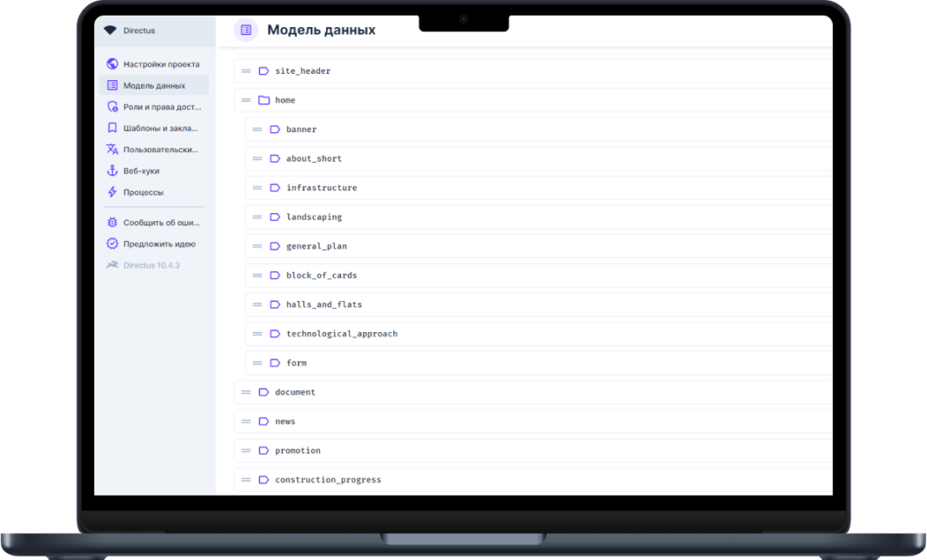The height and width of the screenshot is (560, 927).
Task: Open the Веб-хуки anchor icon
Action: [112, 170]
